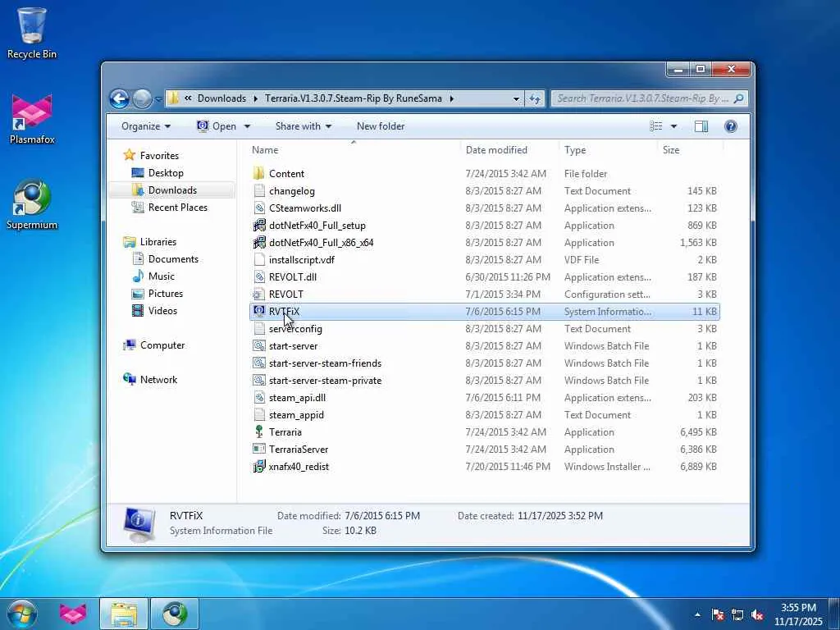Open the Help question mark icon
Image resolution: width=840 pixels, height=630 pixels.
pos(730,126)
